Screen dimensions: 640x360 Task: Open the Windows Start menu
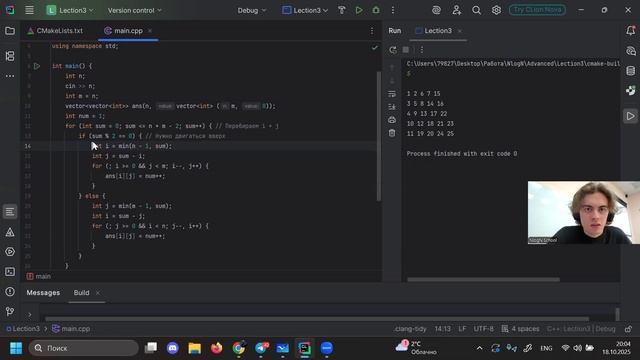pos(16,348)
